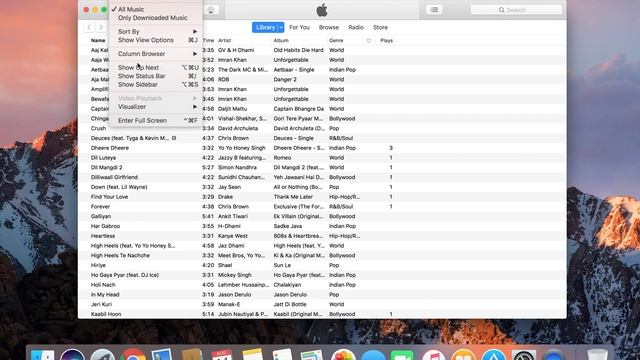This screenshot has width=640, height=360.
Task: Open iBooks from the dock
Action: coord(464,354)
